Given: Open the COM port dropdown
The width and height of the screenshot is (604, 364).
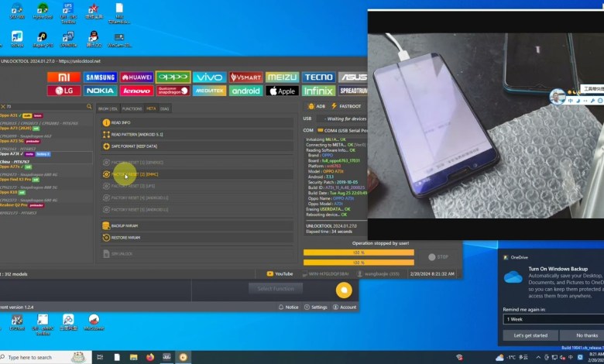Looking at the screenshot, I should pyautogui.click(x=342, y=131).
